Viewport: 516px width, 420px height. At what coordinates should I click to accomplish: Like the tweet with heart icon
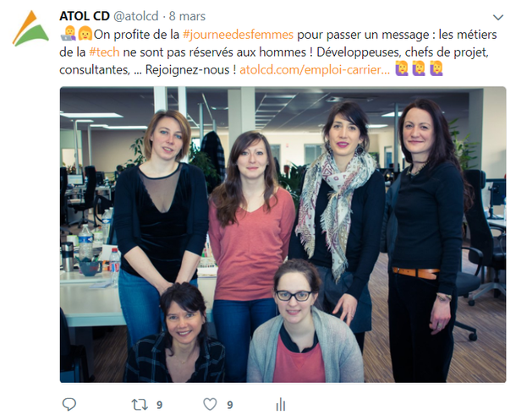pos(210,405)
